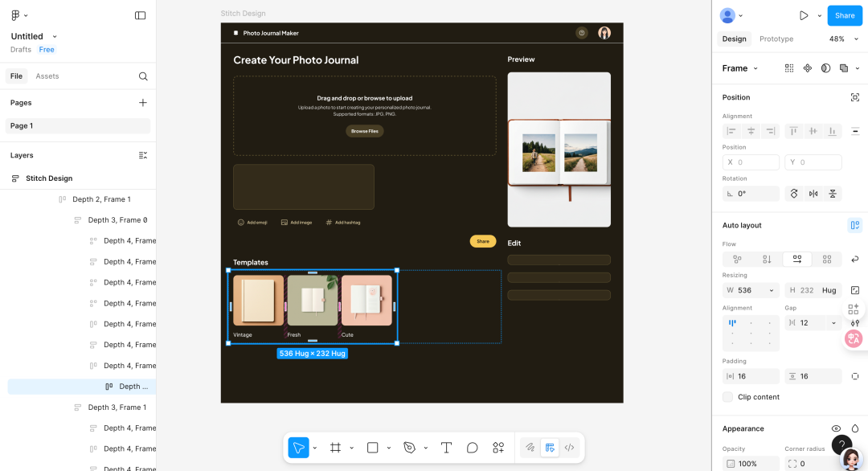This screenshot has width=868, height=471.
Task: Toggle auto layout icon
Action: tap(854, 225)
